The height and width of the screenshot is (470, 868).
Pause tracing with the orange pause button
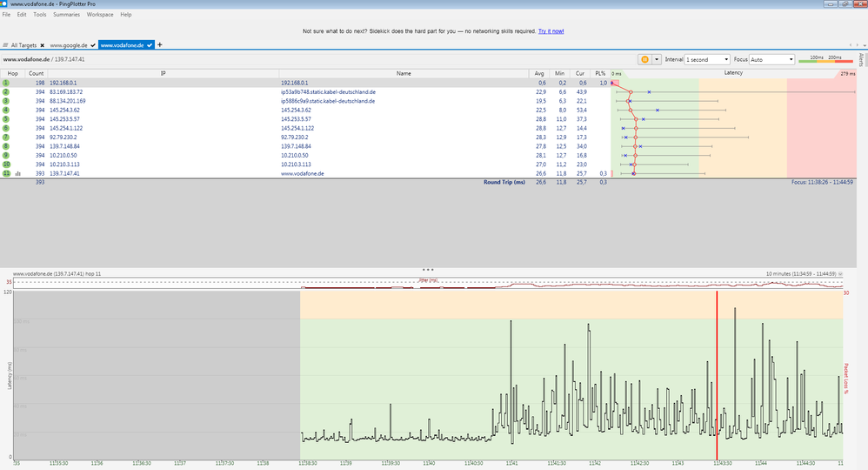[x=644, y=59]
